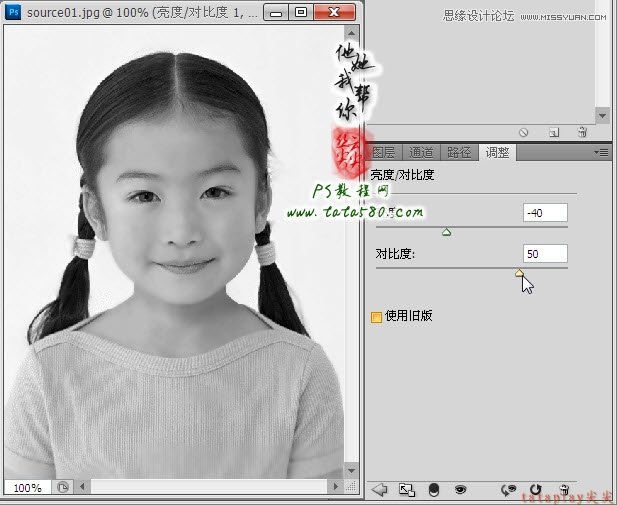Click the 亮度/对比度 panel title
This screenshot has height=505, width=617.
click(x=402, y=175)
